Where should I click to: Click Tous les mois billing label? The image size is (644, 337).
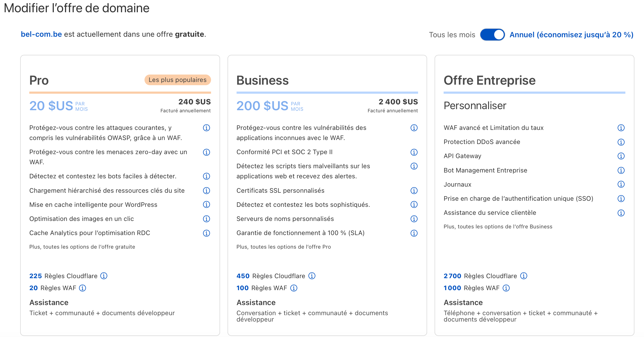pos(452,35)
